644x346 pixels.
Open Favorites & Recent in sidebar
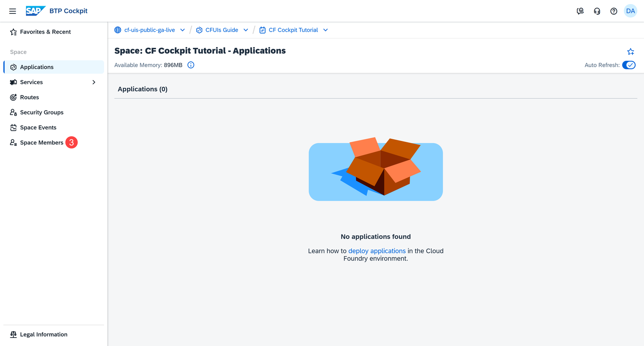[54, 32]
